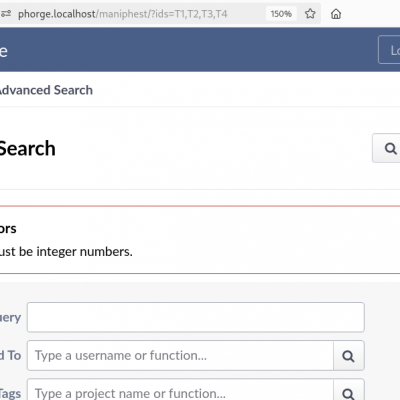Open the Advanced Search breadcrumb
The width and height of the screenshot is (400, 400).
46,90
